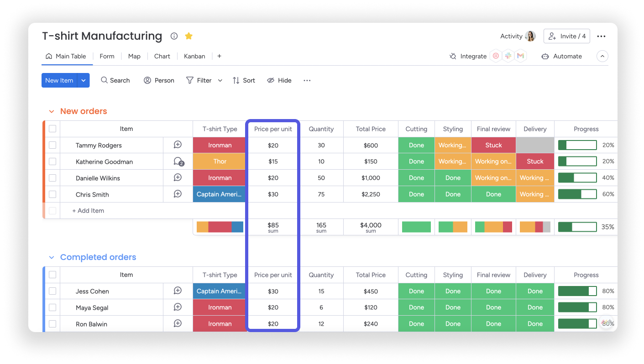Open the Filter dropdown chevron

pos(220,80)
